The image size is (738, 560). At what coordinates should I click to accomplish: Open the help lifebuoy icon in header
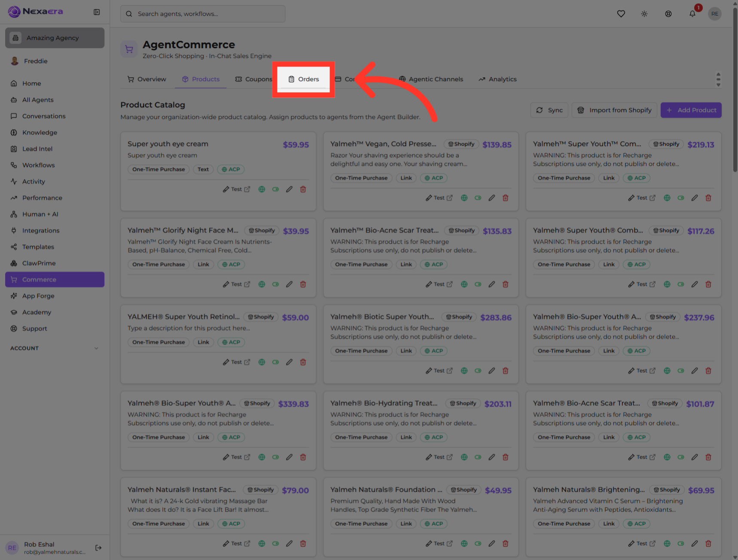668,14
